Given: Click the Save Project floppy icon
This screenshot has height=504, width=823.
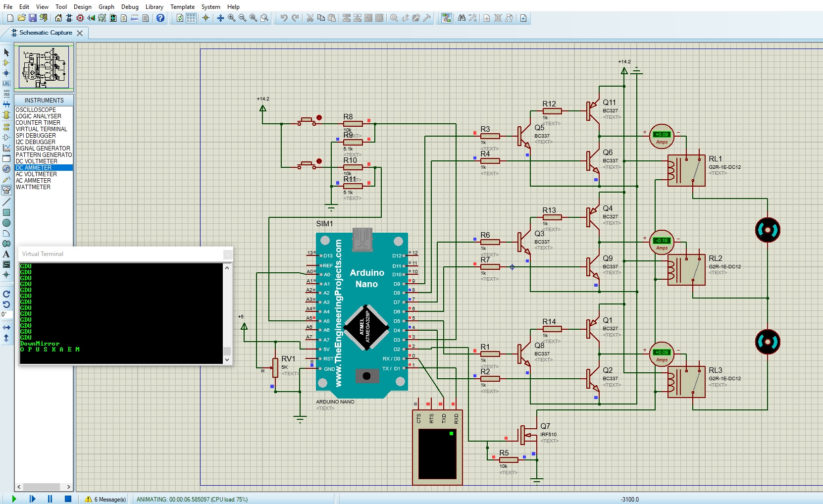Looking at the screenshot, I should point(33,18).
